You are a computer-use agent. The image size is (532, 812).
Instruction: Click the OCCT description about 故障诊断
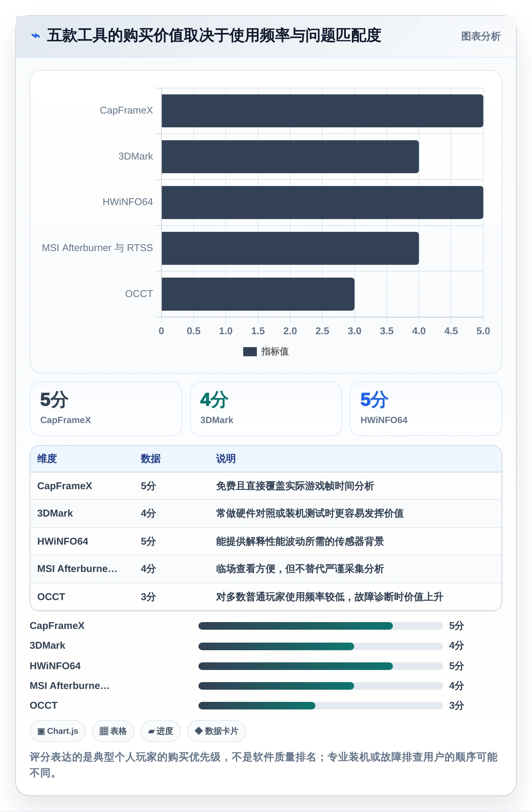[329, 597]
